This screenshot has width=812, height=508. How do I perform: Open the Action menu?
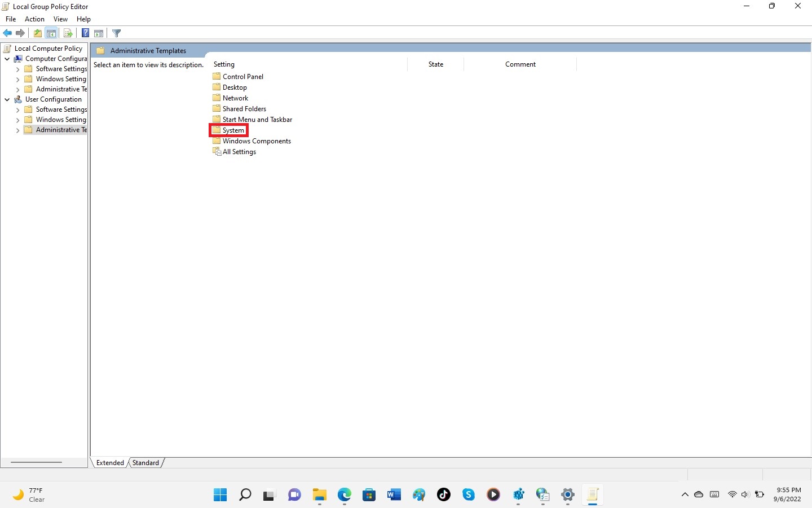coord(34,19)
